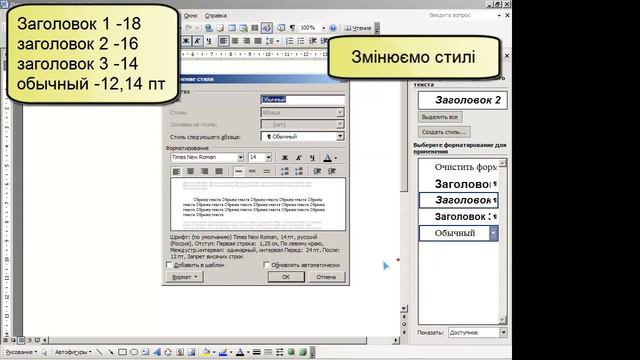
Task: Decrease indent in style dialog
Action: 317,171
